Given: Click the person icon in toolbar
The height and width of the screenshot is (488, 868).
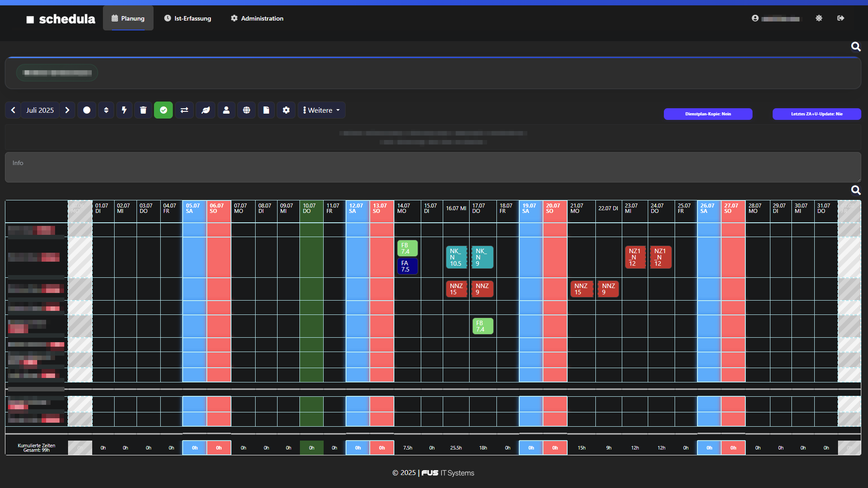Looking at the screenshot, I should 226,110.
